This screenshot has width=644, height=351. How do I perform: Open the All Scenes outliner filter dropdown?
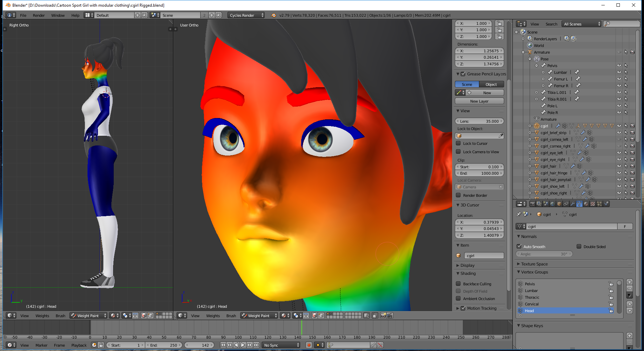(x=582, y=24)
